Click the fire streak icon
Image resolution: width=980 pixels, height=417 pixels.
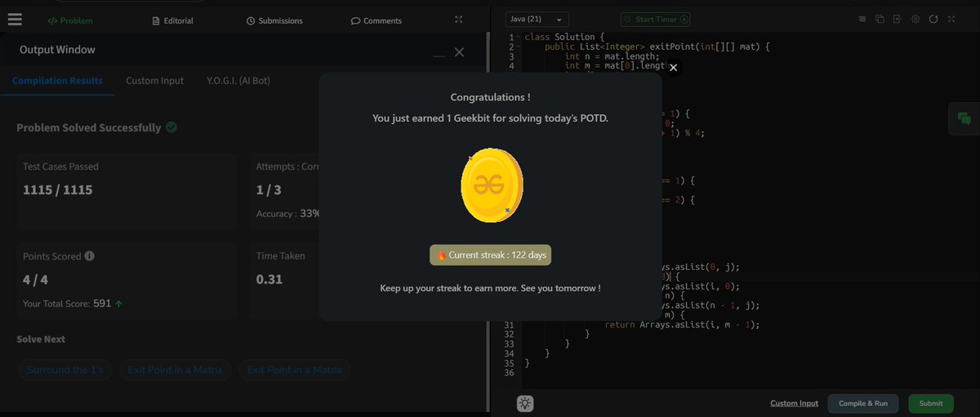(442, 255)
